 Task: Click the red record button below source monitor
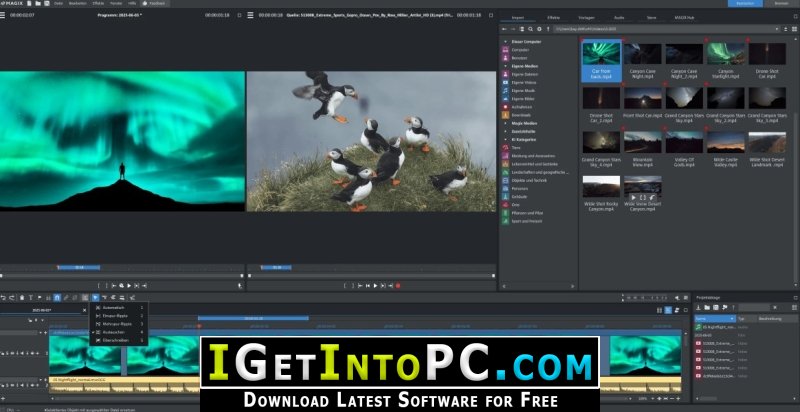(x=398, y=286)
